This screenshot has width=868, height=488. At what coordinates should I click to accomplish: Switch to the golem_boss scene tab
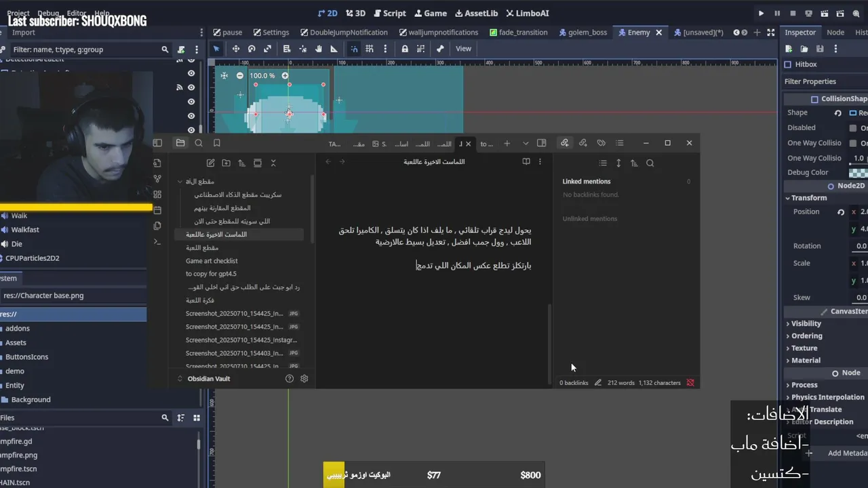[x=583, y=32]
